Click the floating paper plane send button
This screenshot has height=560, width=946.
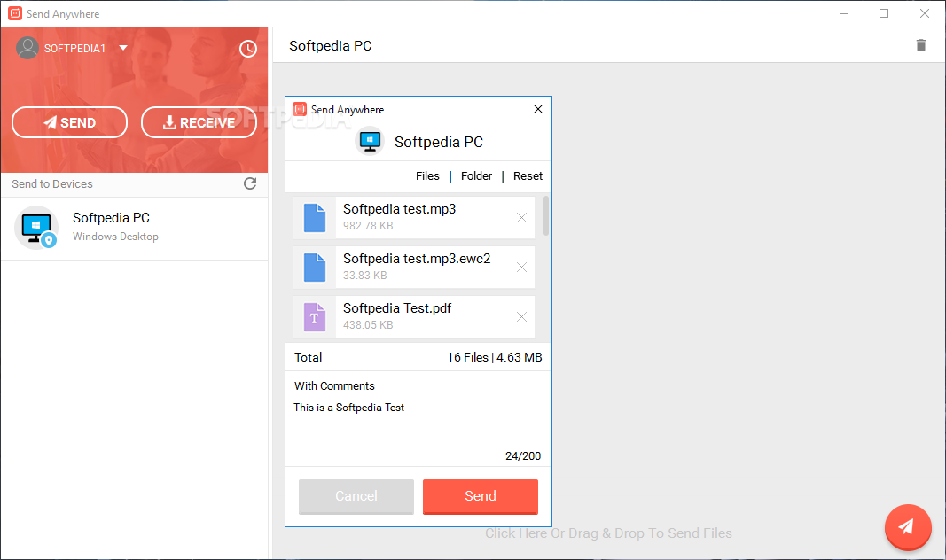click(x=908, y=527)
